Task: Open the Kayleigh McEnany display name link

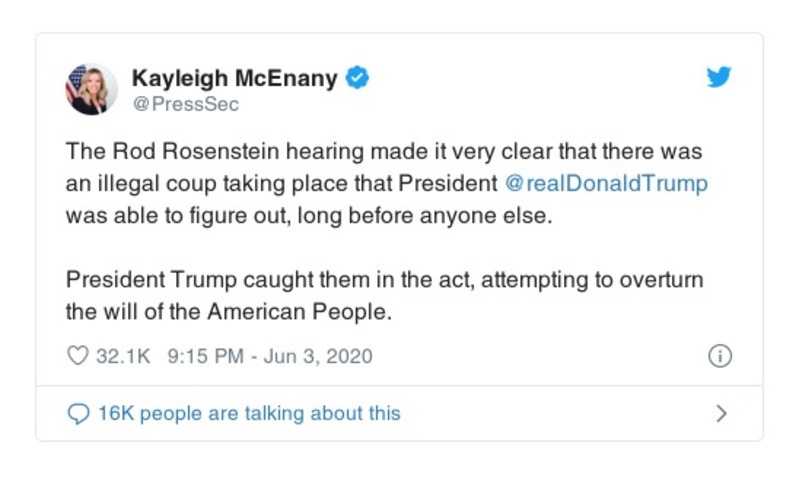Action: pyautogui.click(x=234, y=78)
